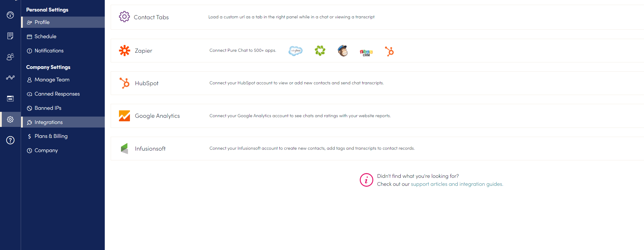This screenshot has width=644, height=250.
Task: Open the help question mark icon
Action: click(x=10, y=140)
